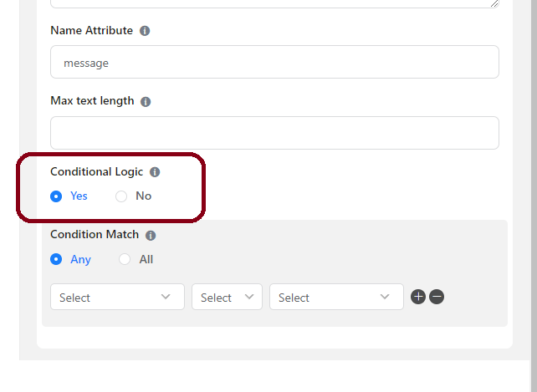Add a condition row with plus icon

click(x=418, y=297)
